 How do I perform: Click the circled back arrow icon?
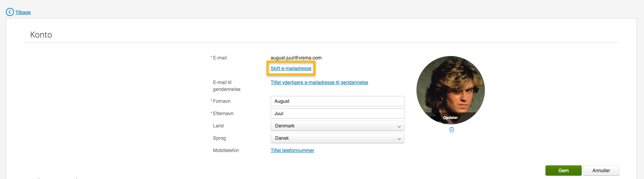point(10,12)
